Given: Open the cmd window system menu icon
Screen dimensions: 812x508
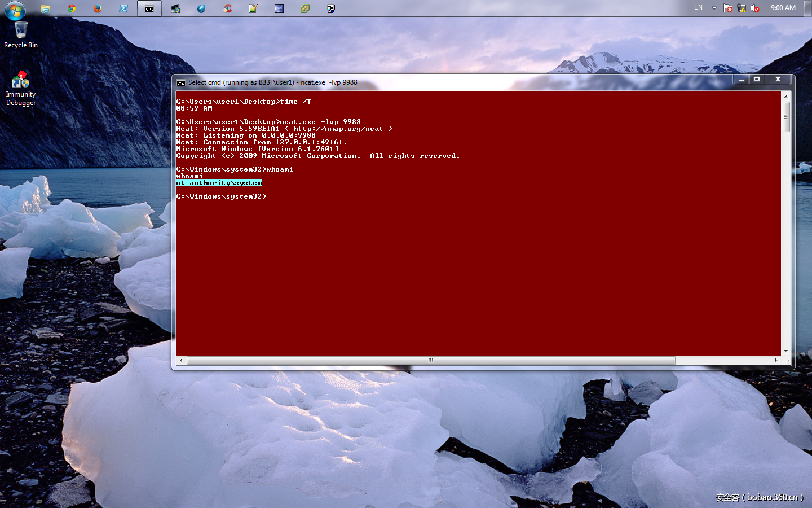Looking at the screenshot, I should click(180, 82).
